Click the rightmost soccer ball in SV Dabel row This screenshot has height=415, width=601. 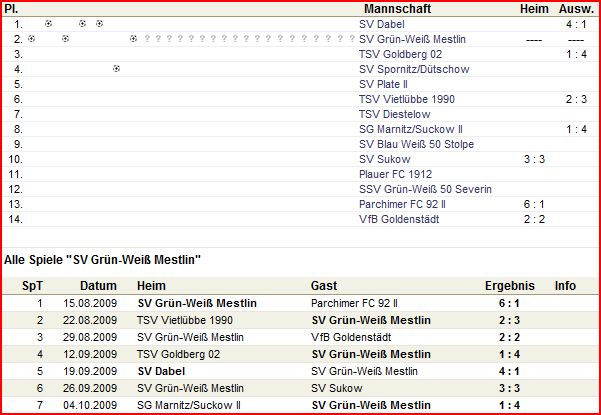99,23
